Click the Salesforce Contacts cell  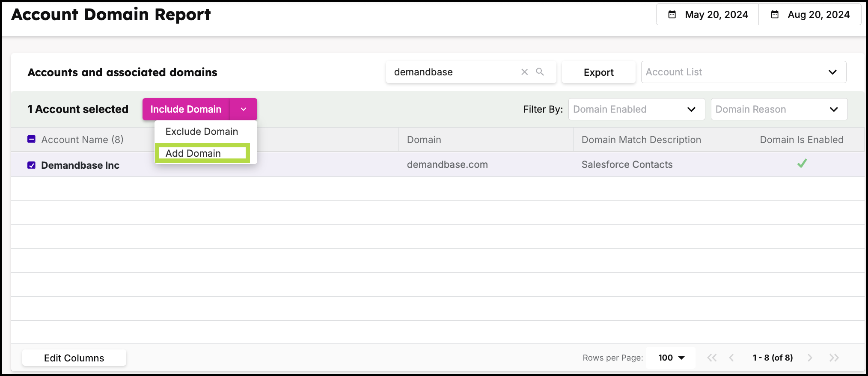pos(627,164)
